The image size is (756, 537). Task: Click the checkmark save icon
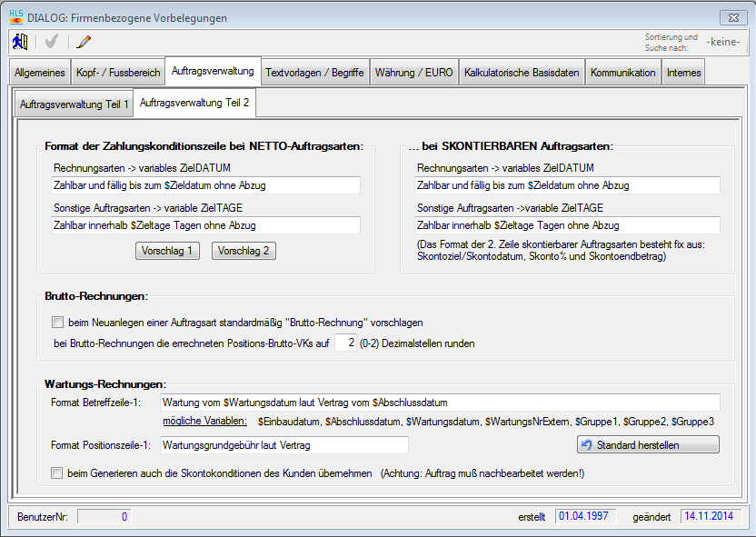coord(51,41)
